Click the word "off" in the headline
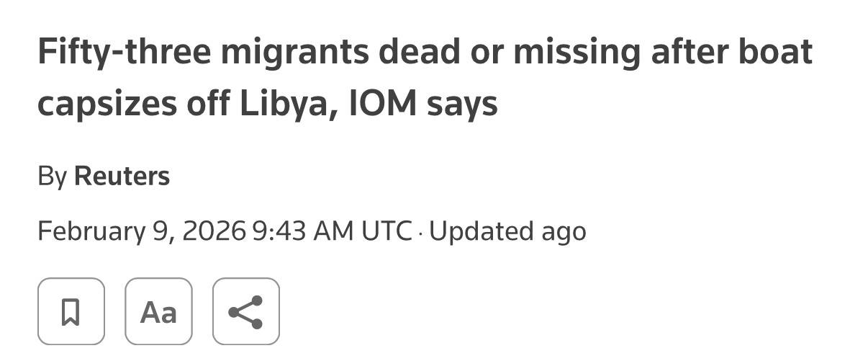This screenshot has width=868, height=361. 209,104
